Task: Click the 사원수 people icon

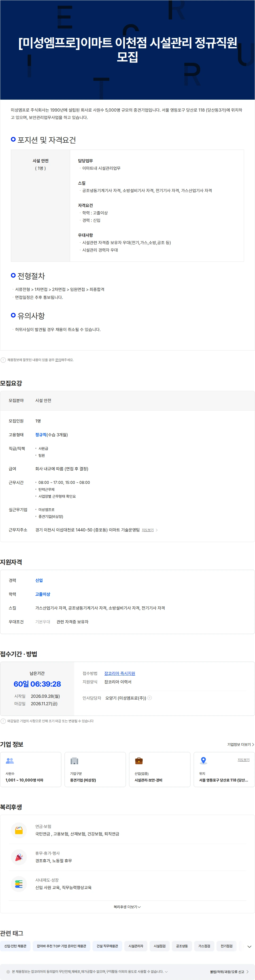Action: tap(10, 761)
